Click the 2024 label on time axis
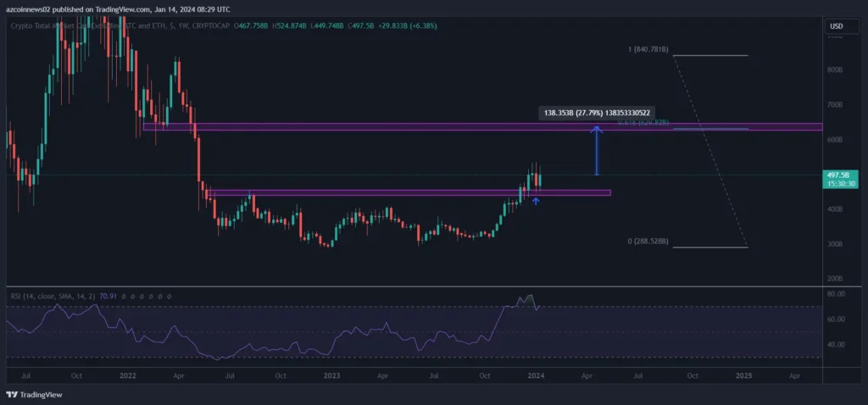 point(535,374)
